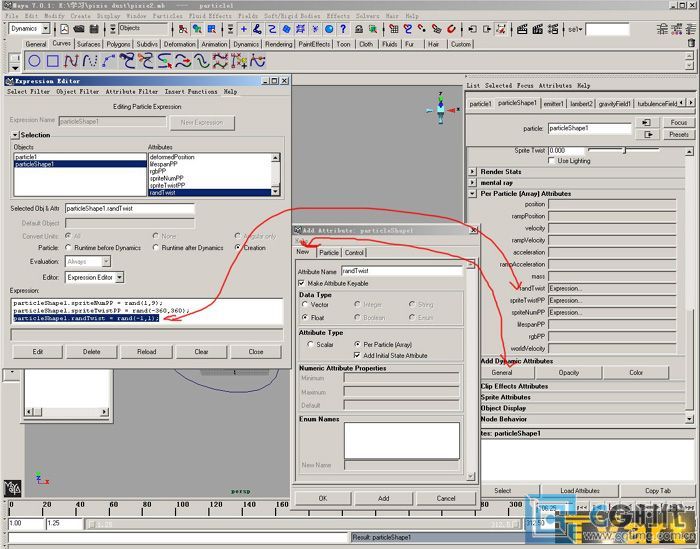The height and width of the screenshot is (549, 700).
Task: Open the sel dropdown arrow in status line
Action: (x=580, y=29)
